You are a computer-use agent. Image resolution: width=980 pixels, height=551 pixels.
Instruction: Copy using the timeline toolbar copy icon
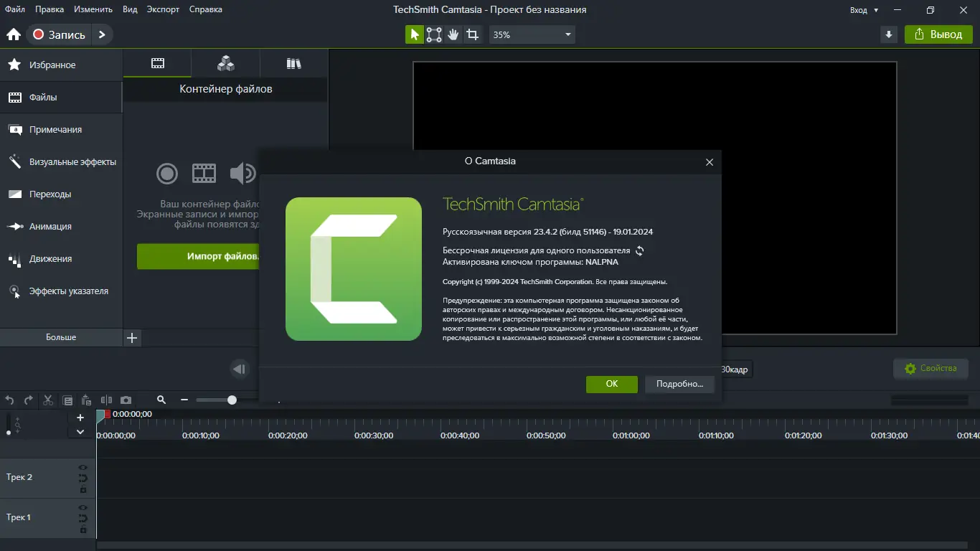(67, 400)
